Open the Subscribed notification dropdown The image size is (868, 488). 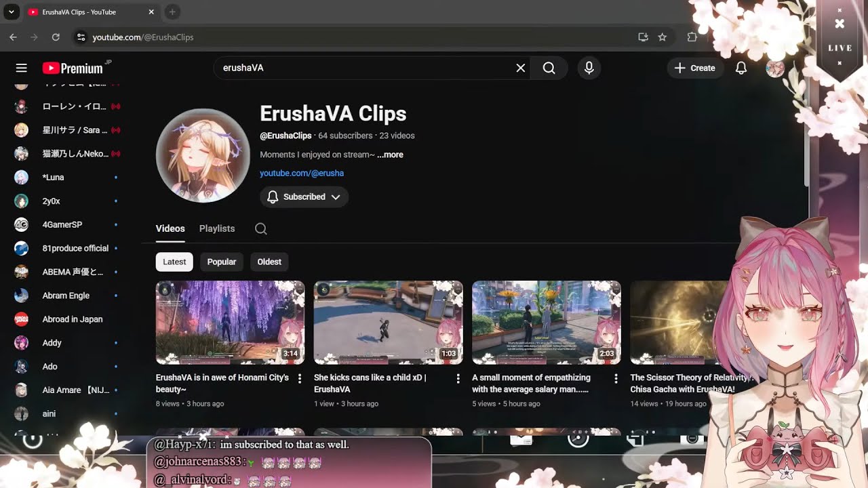(304, 197)
